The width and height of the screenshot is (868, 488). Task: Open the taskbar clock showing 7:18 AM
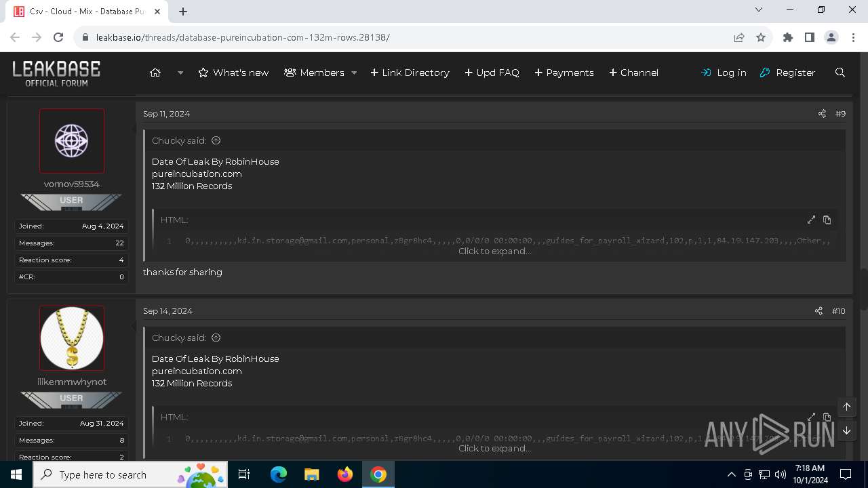pyautogui.click(x=809, y=474)
